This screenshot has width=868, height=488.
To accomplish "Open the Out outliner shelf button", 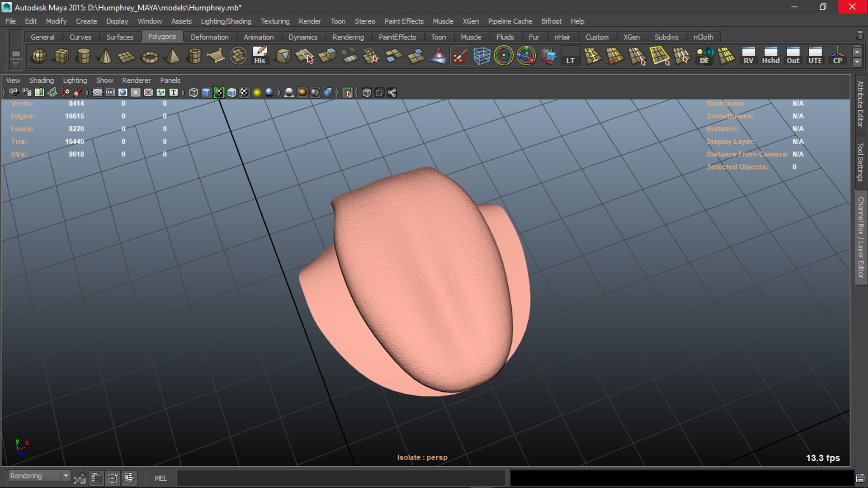I will coord(793,56).
